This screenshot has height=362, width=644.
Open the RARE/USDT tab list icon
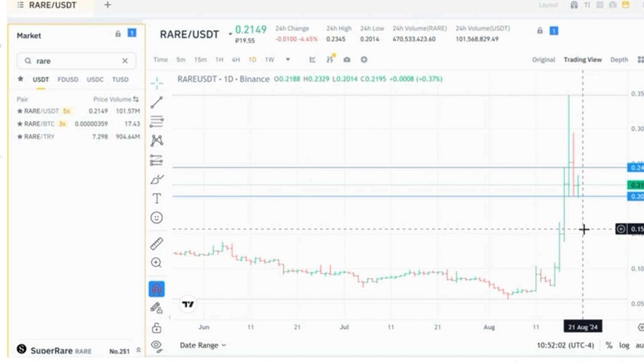tap(20, 5)
